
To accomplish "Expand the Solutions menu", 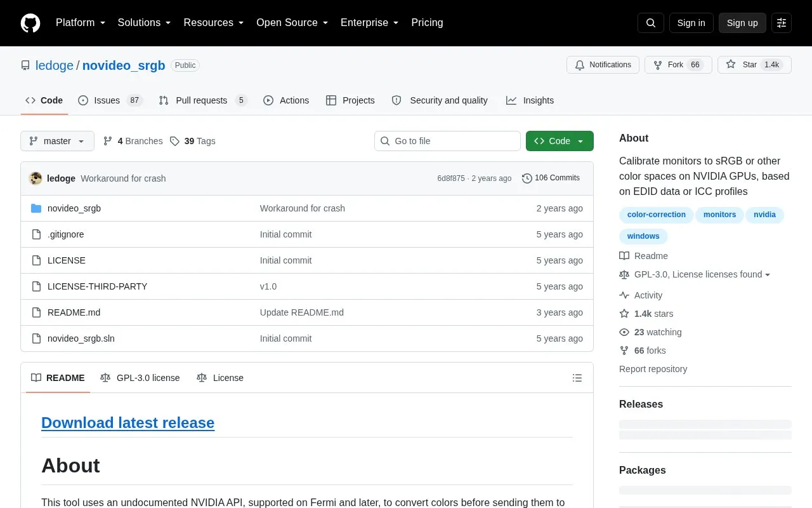I will (x=144, y=23).
